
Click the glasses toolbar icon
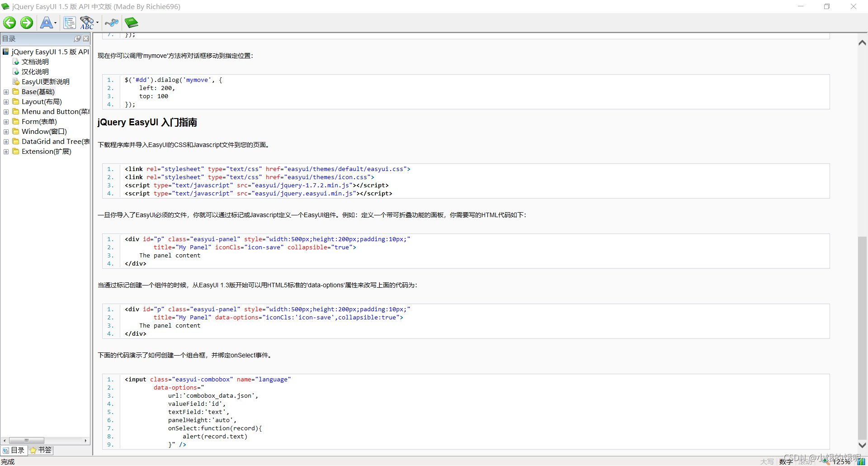point(111,23)
